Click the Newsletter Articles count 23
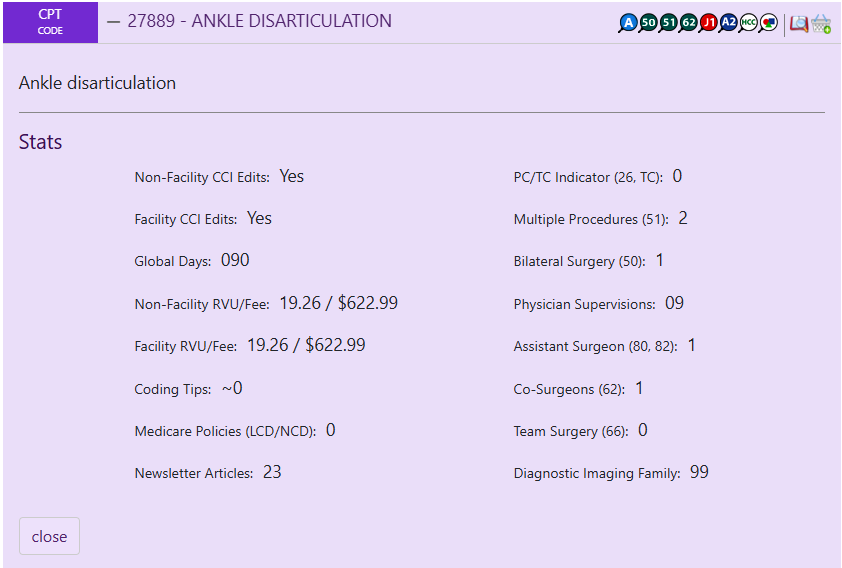Screen dimensions: 842x568 click(272, 472)
